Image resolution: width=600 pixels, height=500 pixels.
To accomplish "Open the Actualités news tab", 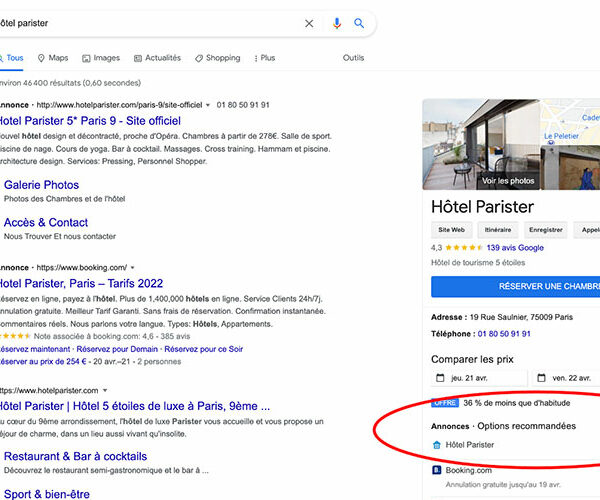I will [x=157, y=58].
